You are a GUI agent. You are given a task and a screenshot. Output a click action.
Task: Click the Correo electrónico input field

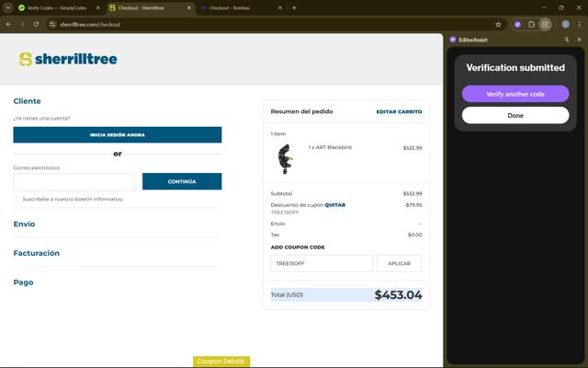click(73, 182)
